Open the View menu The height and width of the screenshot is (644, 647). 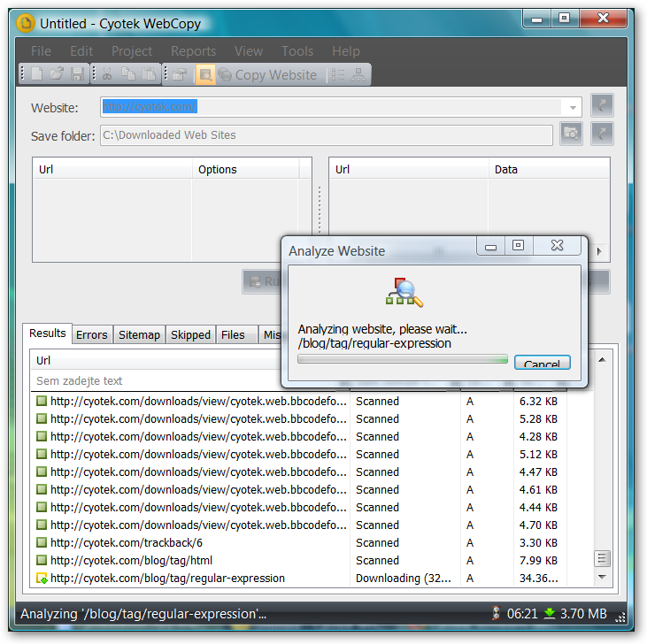[249, 51]
